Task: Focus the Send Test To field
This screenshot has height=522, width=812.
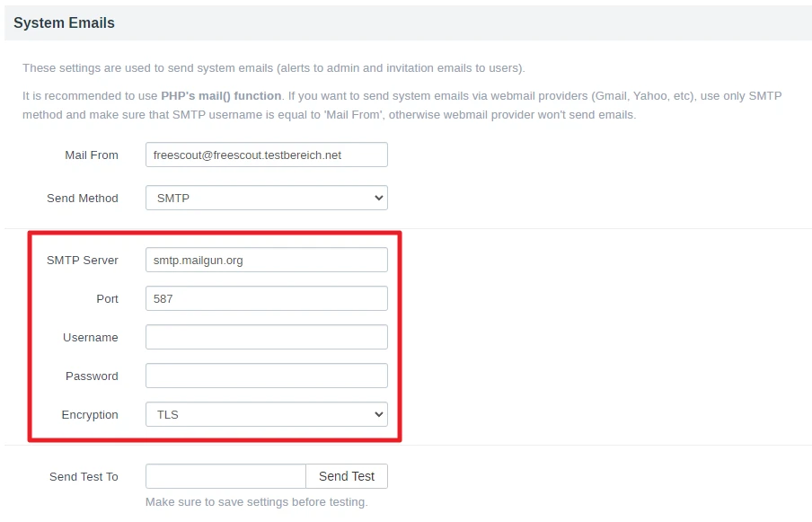Action: [x=225, y=476]
